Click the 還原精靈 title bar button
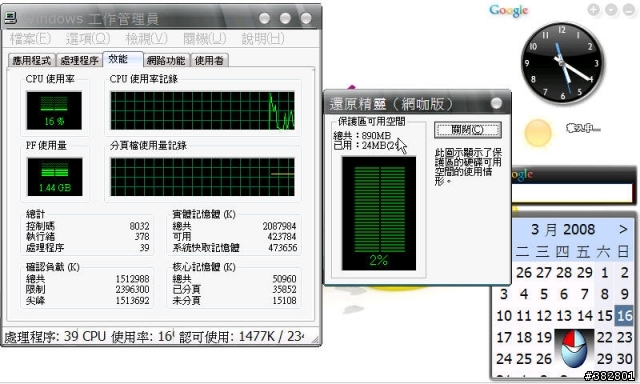Image resolution: width=640 pixels, height=384 pixels. 496,103
